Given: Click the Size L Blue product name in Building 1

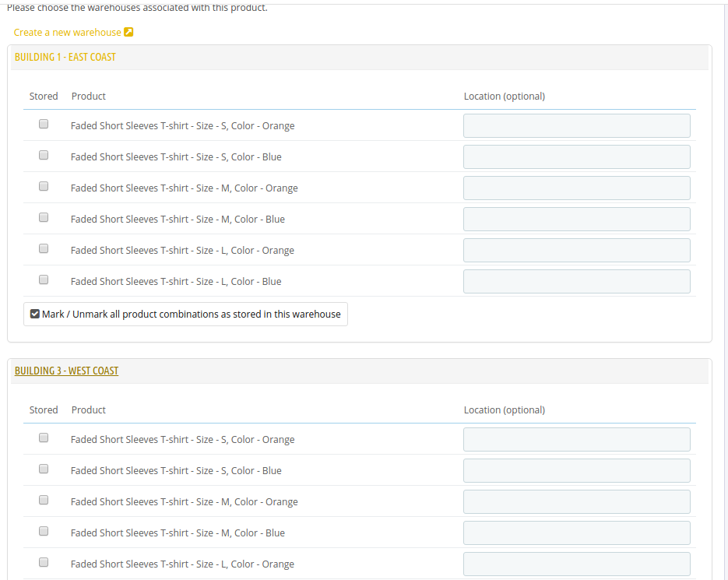Looking at the screenshot, I should (176, 281).
